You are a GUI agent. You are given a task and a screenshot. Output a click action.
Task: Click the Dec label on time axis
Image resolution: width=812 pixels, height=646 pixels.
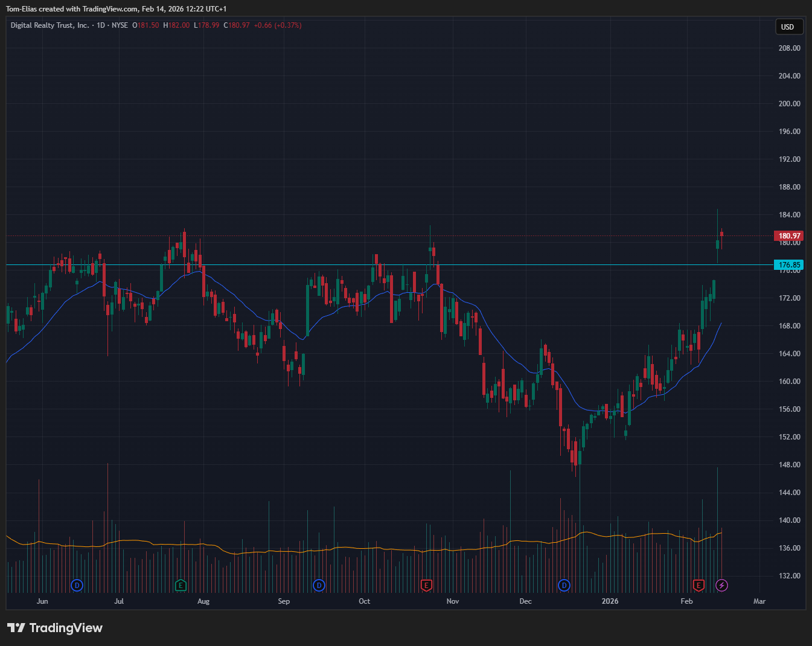(x=526, y=601)
